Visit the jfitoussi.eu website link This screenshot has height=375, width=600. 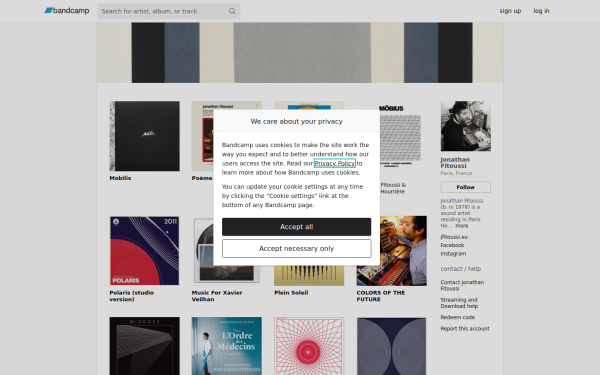tap(454, 237)
